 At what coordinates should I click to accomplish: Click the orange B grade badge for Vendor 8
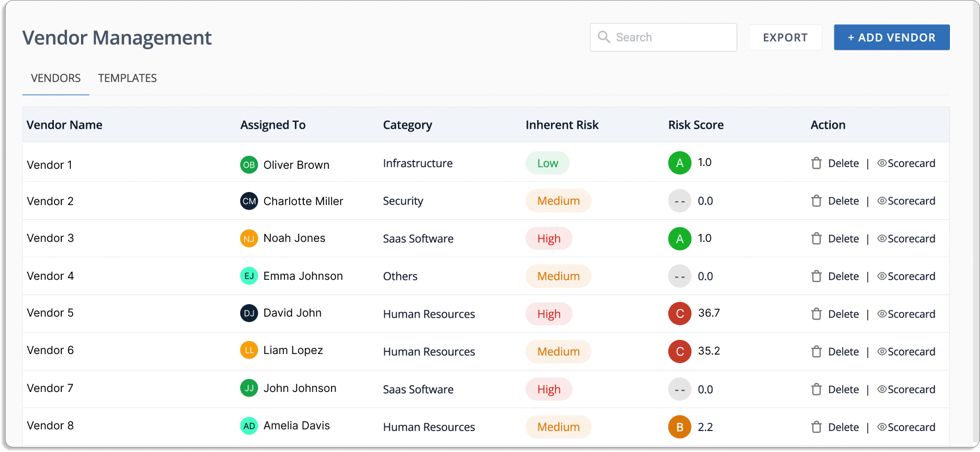680,427
